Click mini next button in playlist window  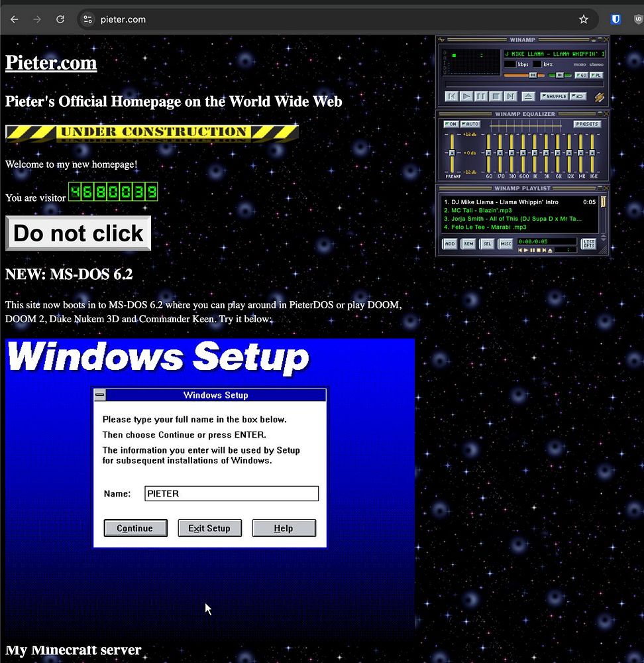[544, 251]
